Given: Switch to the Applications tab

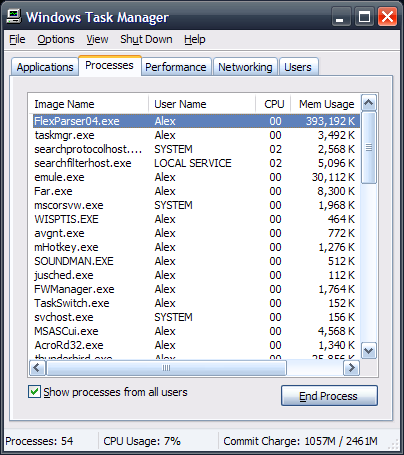Looking at the screenshot, I should coord(45,67).
